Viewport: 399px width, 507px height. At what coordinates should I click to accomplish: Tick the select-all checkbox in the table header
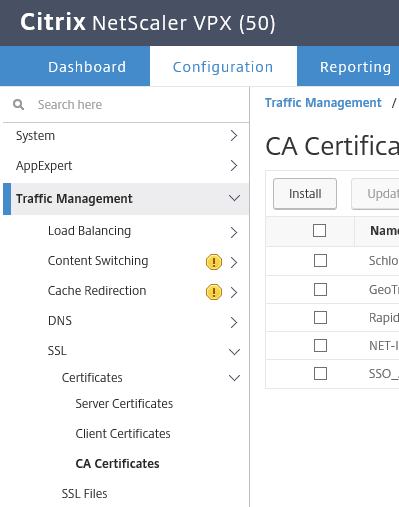click(319, 230)
